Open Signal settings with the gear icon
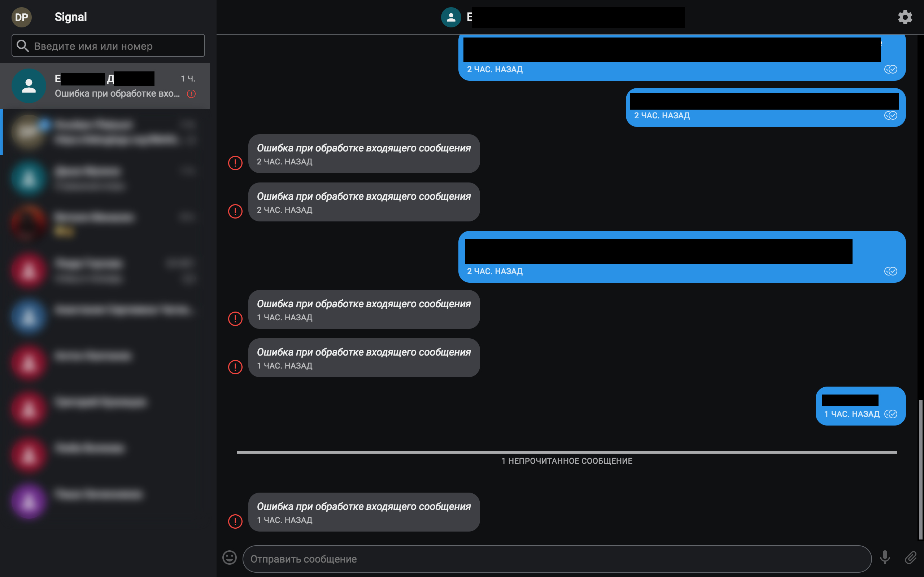This screenshot has height=577, width=924. tap(905, 17)
